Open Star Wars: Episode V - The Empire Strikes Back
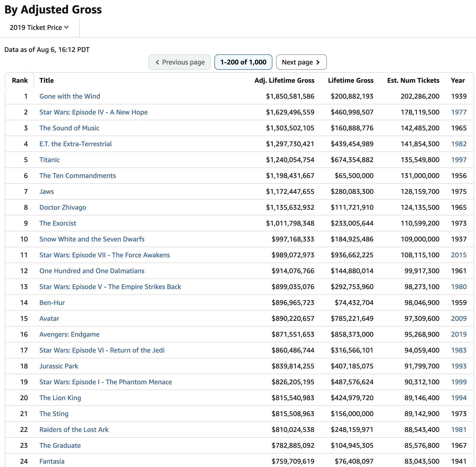 [x=110, y=287]
